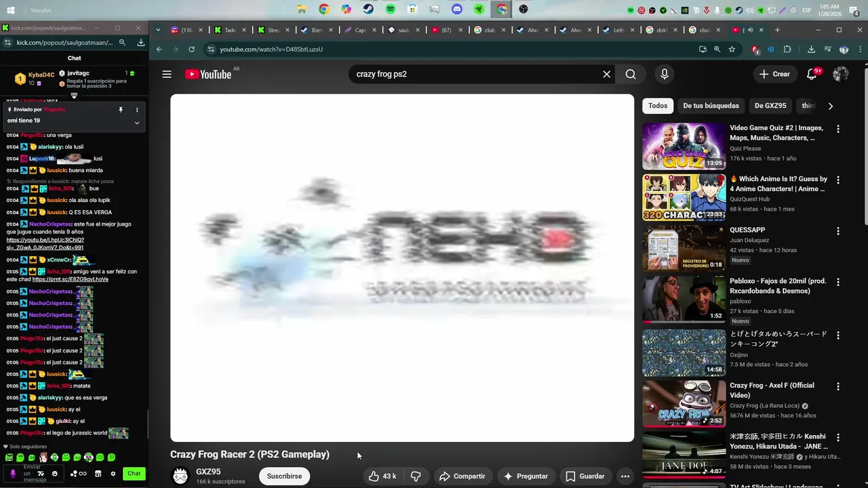
Task: Subscribe to GXZ95 with Suscribirse
Action: point(284,476)
